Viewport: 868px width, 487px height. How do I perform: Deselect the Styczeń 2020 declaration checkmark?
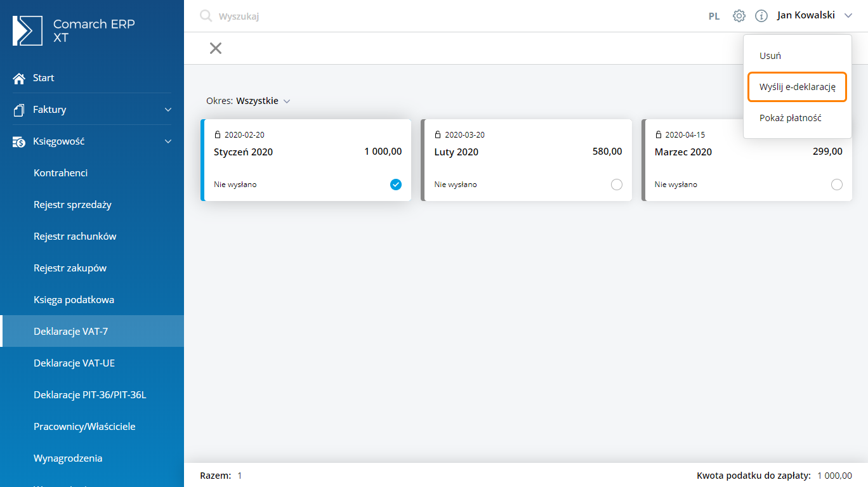point(396,185)
